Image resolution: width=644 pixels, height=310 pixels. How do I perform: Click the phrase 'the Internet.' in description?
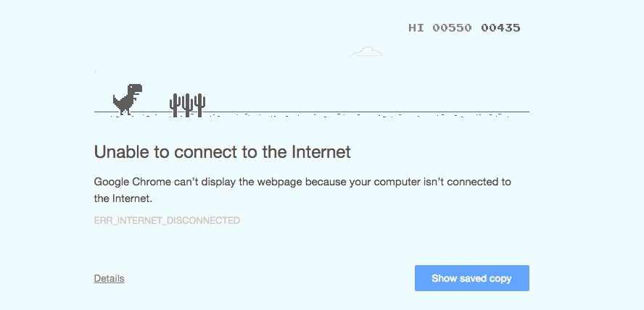pyautogui.click(x=123, y=198)
